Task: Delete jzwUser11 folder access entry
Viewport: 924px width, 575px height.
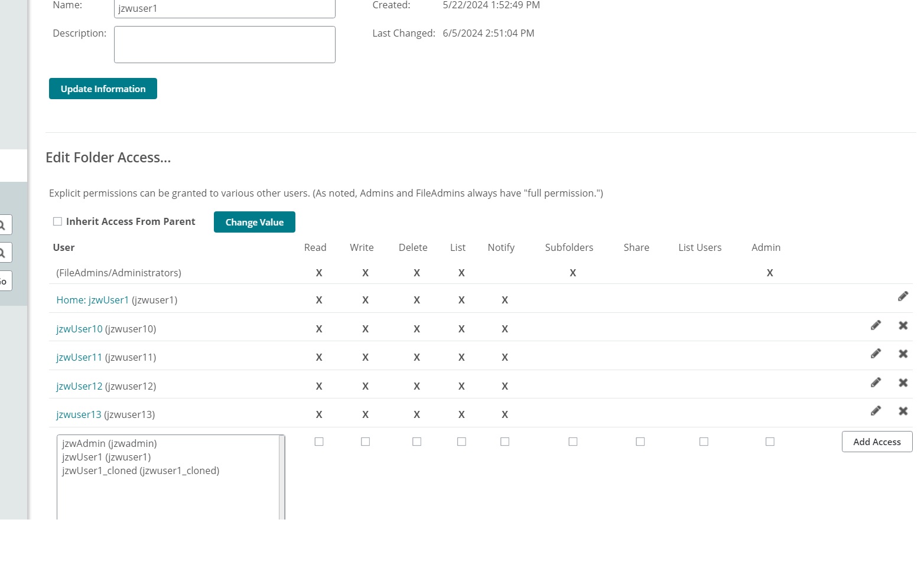Action: point(903,354)
